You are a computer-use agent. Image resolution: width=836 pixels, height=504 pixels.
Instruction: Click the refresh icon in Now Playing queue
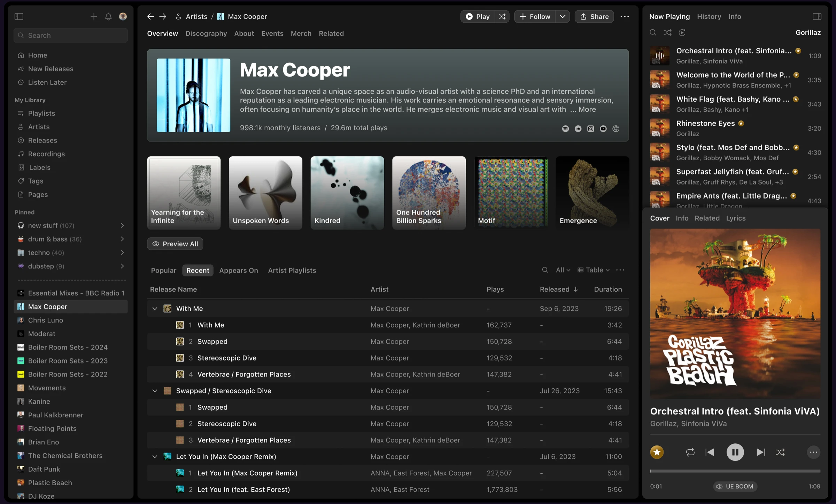coord(682,32)
